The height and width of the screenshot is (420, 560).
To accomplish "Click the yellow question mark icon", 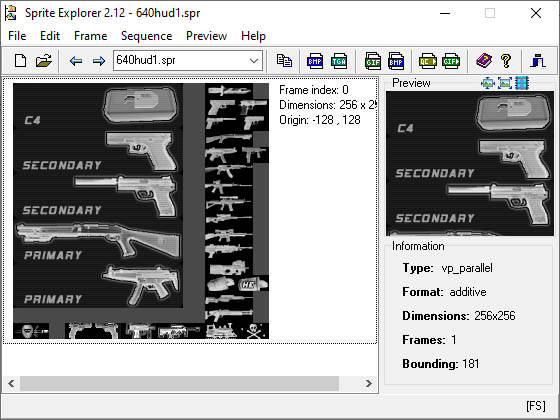I will click(x=506, y=60).
